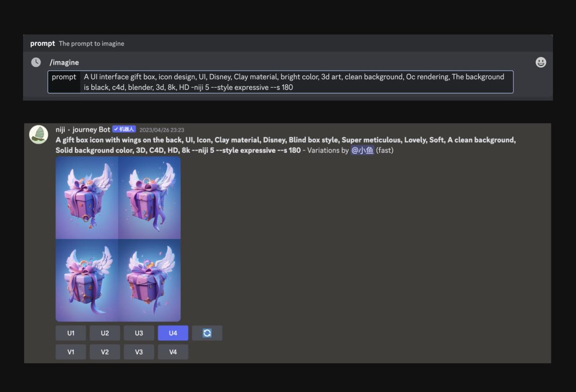
Task: Upscale the first image with U1
Action: point(71,333)
